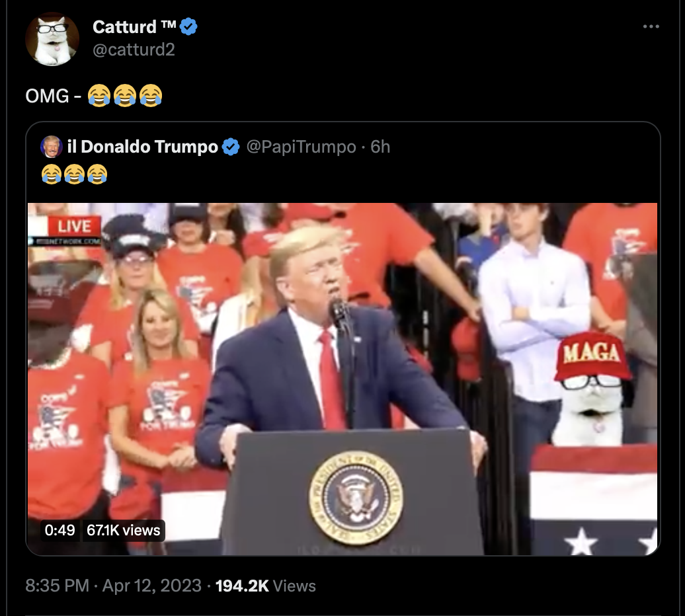This screenshot has height=616, width=685.
Task: Click the 67.1K views video label
Action: tap(124, 530)
